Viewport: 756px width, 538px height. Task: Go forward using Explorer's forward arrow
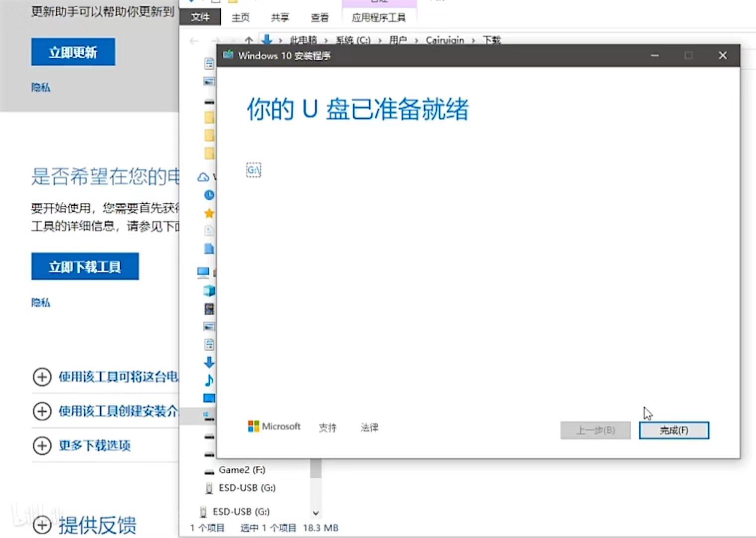[215, 40]
